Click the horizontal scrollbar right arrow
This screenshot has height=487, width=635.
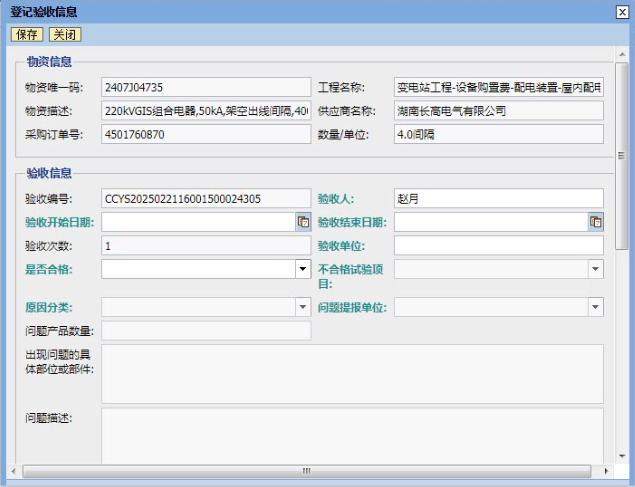tap(608, 470)
